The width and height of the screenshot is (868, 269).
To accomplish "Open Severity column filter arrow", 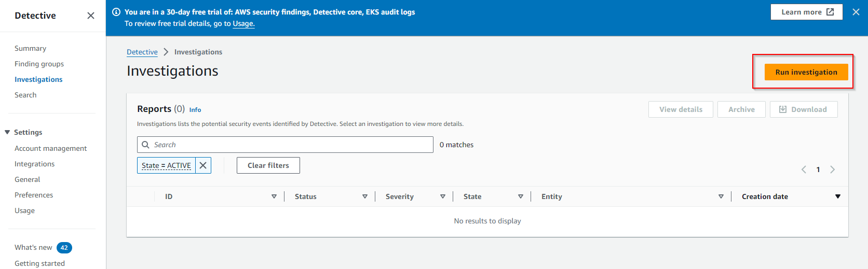I will [443, 196].
